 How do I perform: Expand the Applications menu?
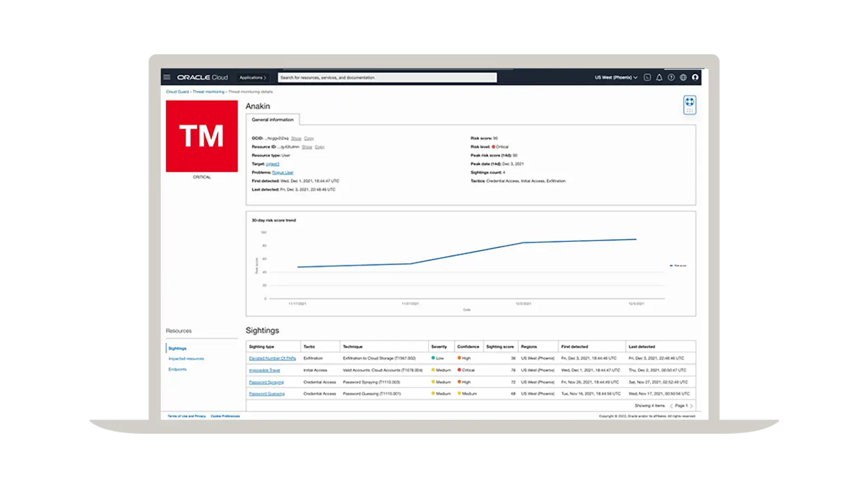coord(253,78)
